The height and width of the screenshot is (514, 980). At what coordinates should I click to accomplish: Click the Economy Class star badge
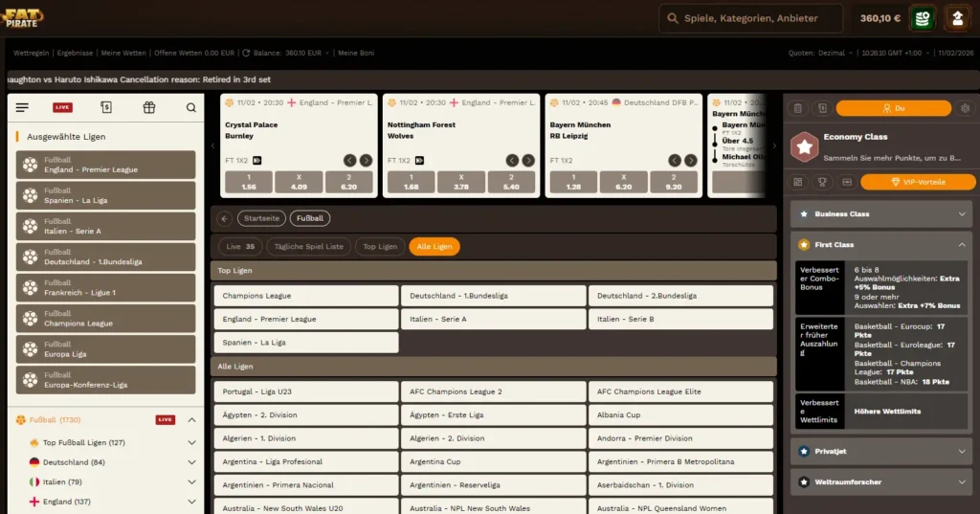[x=804, y=147]
